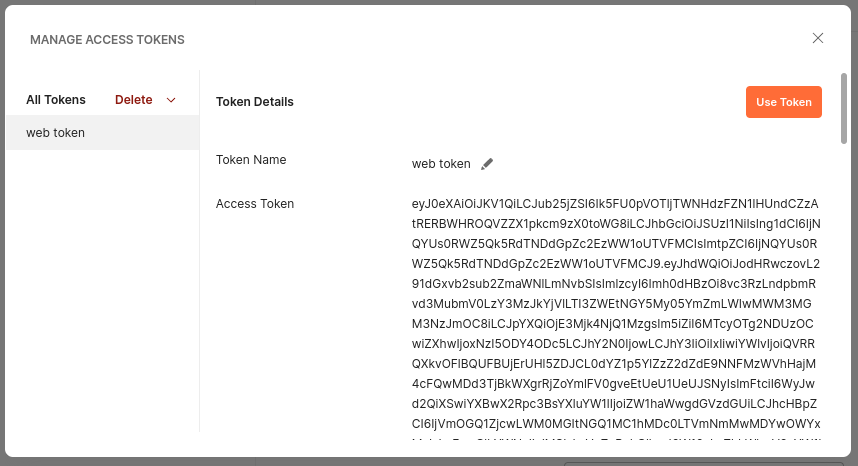
Task: Click the Token Details heading
Action: coord(254,102)
